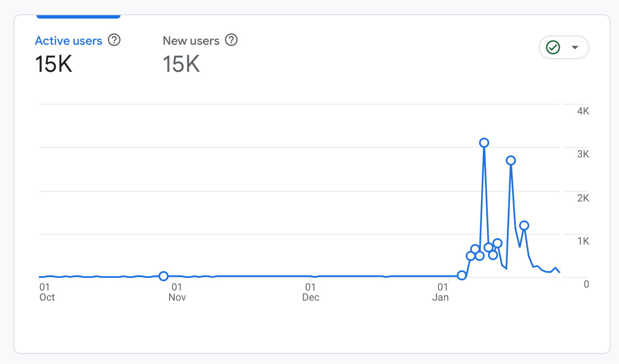Click the Oct 01 x-axis label
This screenshot has width=619, height=364.
(47, 292)
